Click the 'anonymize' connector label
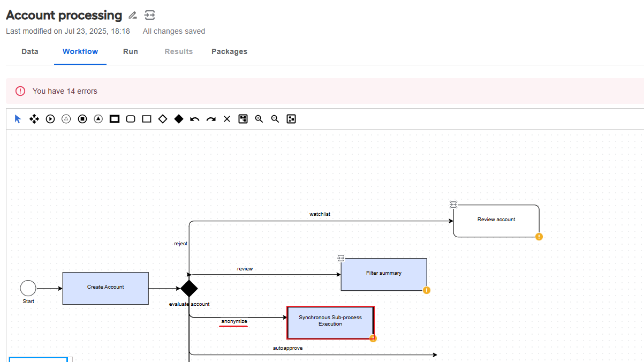Viewport: 644px width, 362px height. (234, 321)
